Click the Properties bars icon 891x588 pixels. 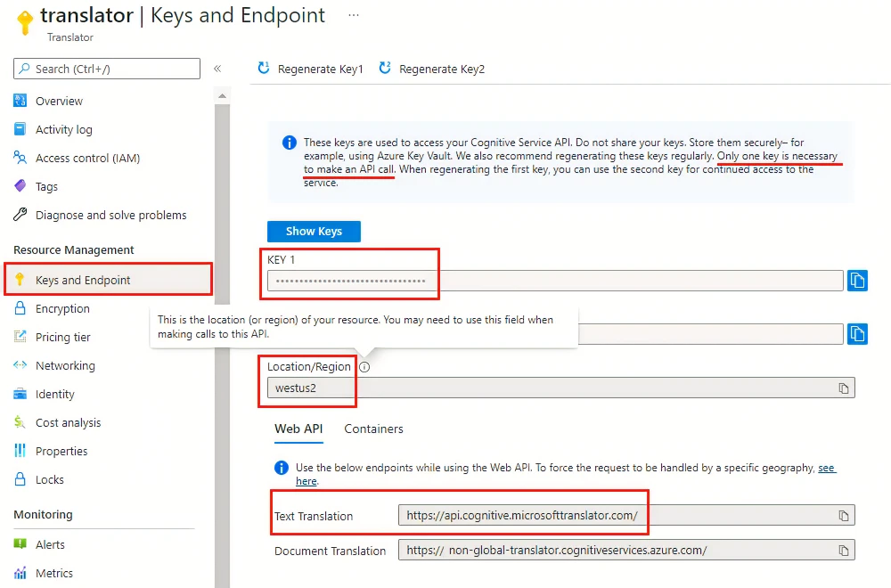(x=20, y=451)
